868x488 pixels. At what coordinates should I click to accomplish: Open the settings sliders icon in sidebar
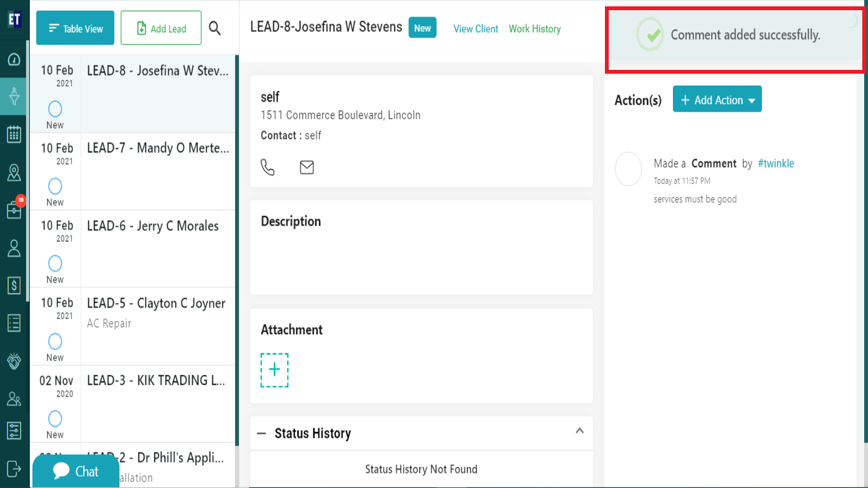click(x=14, y=430)
